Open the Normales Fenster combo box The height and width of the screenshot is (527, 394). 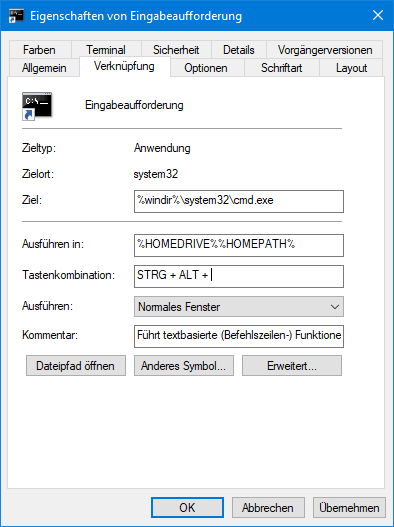coord(239,307)
